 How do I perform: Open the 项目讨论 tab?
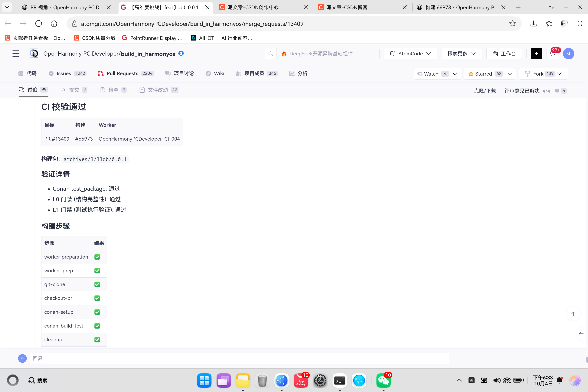pyautogui.click(x=179, y=73)
